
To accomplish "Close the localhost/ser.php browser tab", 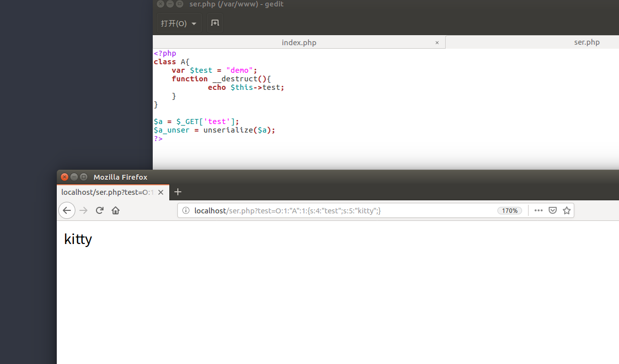I will click(161, 192).
